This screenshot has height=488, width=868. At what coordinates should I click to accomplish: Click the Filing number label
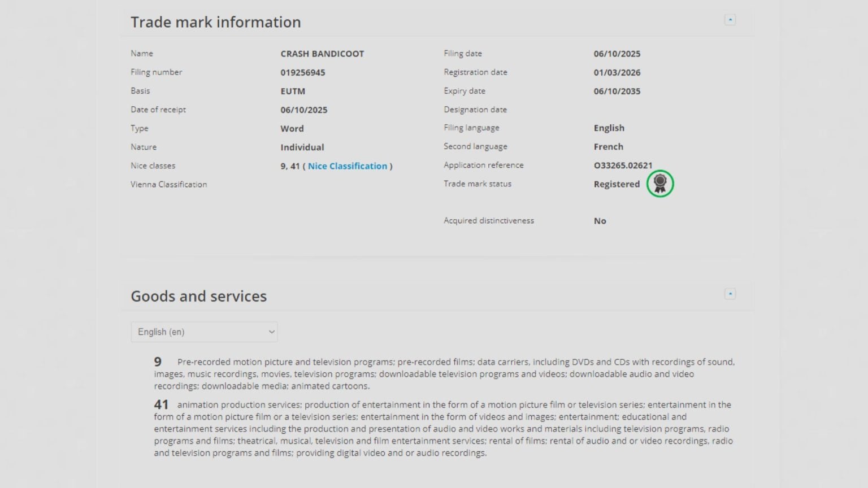157,72
